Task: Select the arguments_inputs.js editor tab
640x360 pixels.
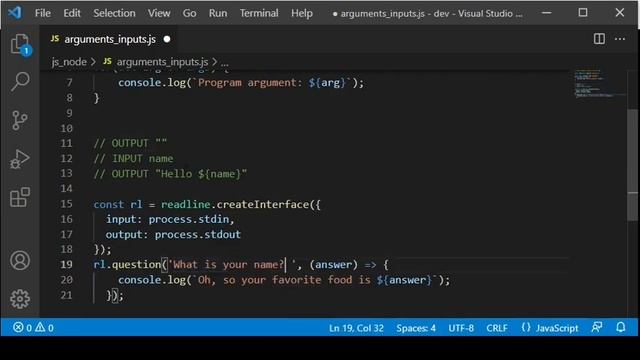Action: (x=110, y=39)
